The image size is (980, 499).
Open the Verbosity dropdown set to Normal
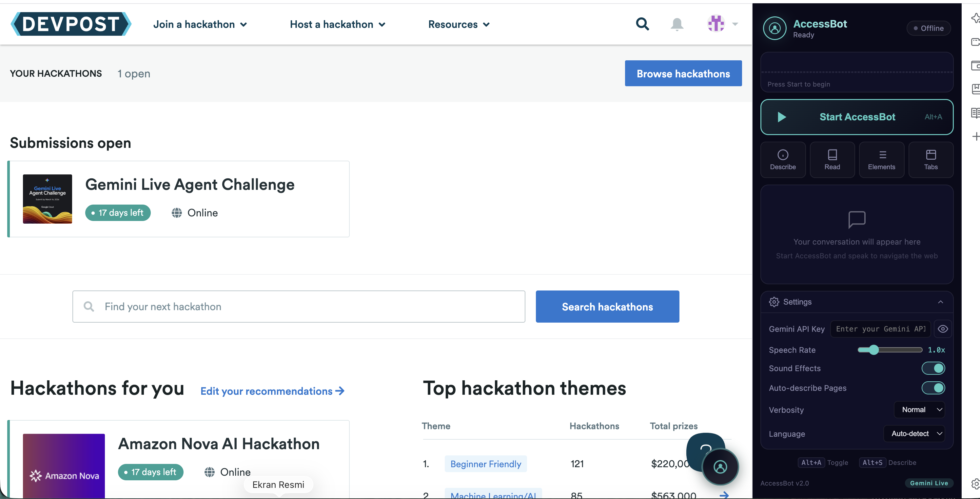[919, 409]
